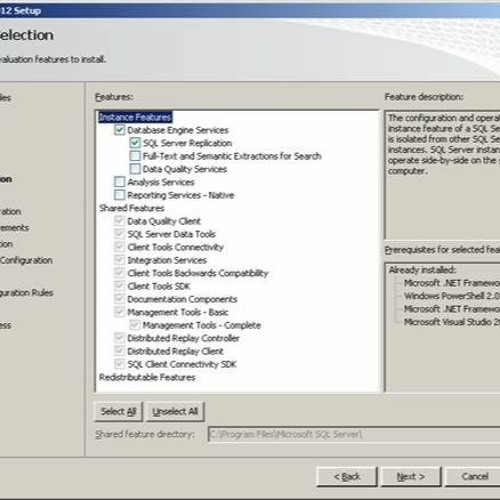Click the 'Integration Services' label
The image size is (500, 500).
tap(167, 260)
